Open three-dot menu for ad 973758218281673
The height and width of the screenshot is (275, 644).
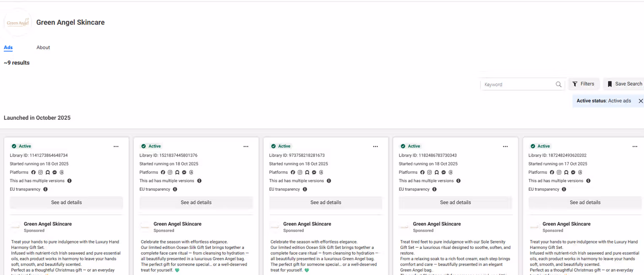click(375, 146)
